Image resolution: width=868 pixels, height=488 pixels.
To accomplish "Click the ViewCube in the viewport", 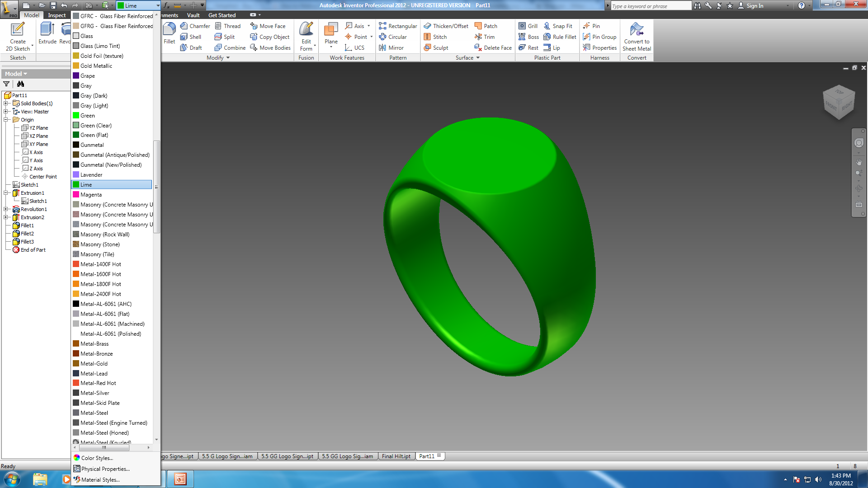I will coord(839,102).
